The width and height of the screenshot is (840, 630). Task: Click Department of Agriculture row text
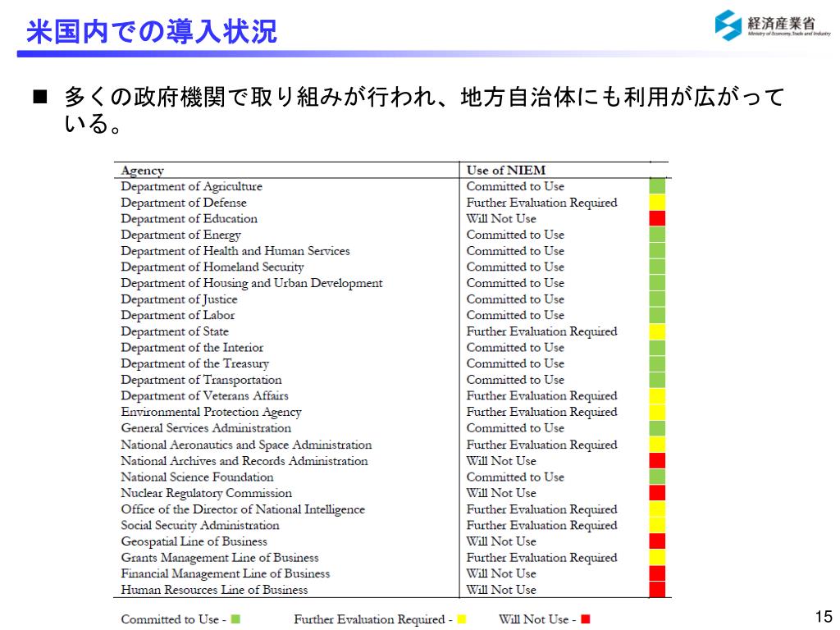click(191, 187)
